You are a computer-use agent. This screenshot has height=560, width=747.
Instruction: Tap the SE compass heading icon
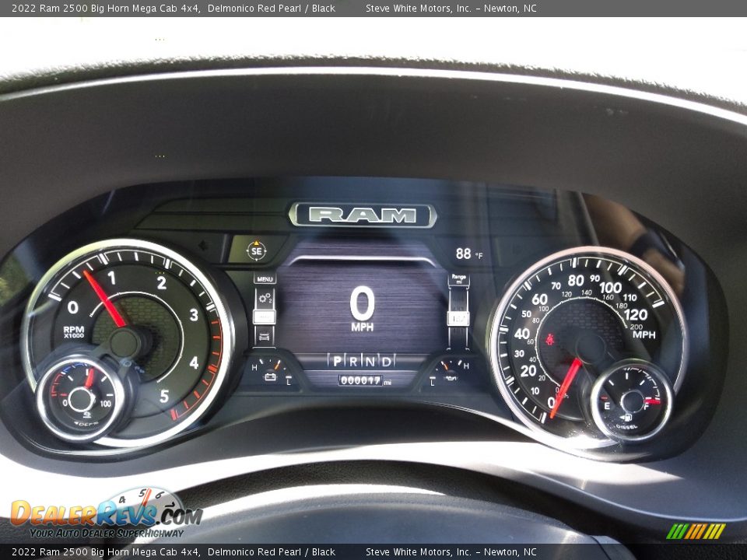click(256, 250)
